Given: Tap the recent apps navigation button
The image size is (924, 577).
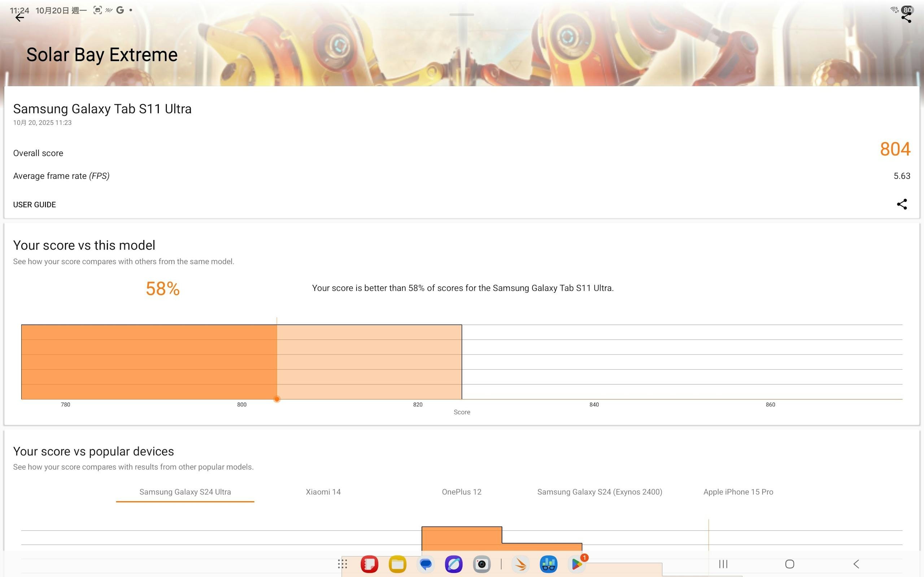Looking at the screenshot, I should coord(723,564).
